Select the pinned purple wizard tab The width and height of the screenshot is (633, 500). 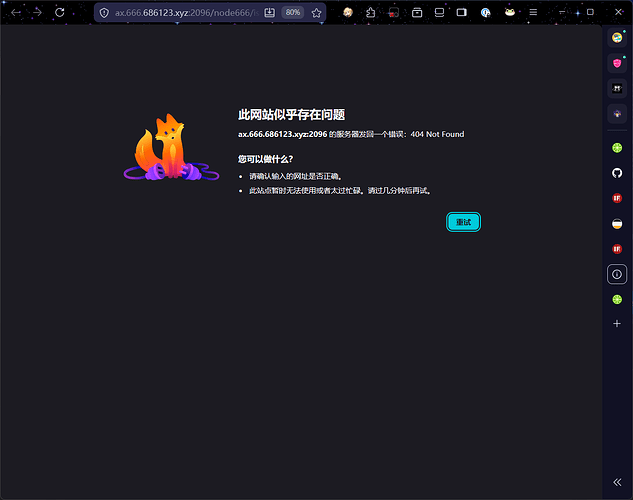pos(617,114)
